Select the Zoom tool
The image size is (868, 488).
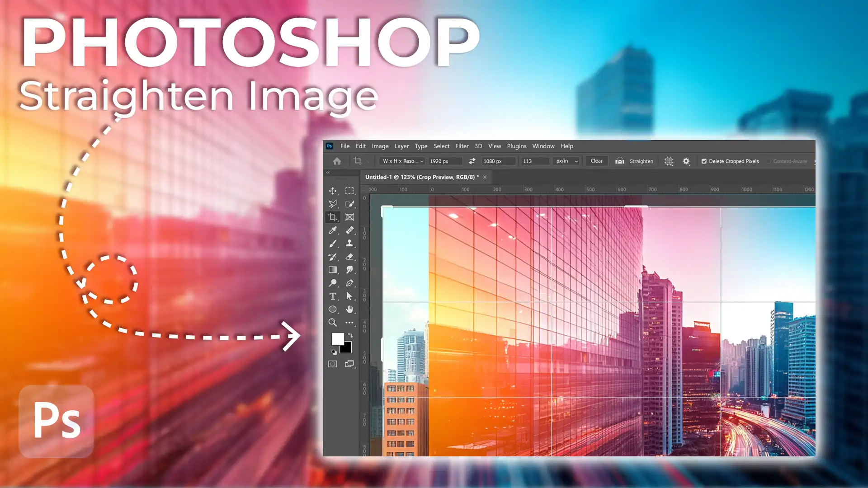(x=333, y=323)
